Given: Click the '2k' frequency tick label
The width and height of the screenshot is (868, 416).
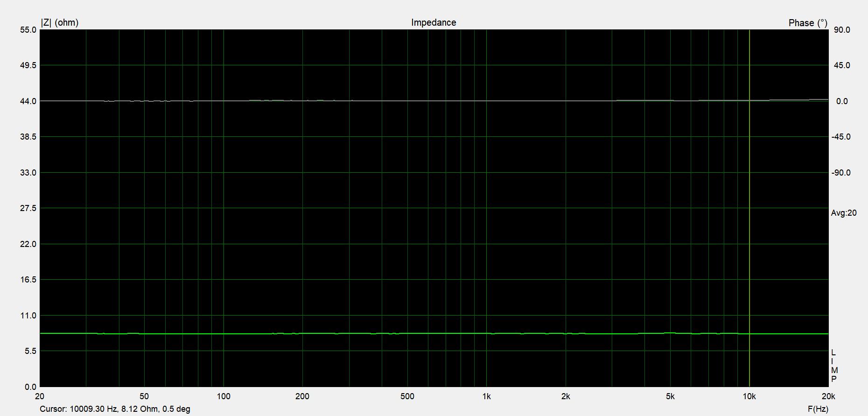Looking at the screenshot, I should pos(566,396).
